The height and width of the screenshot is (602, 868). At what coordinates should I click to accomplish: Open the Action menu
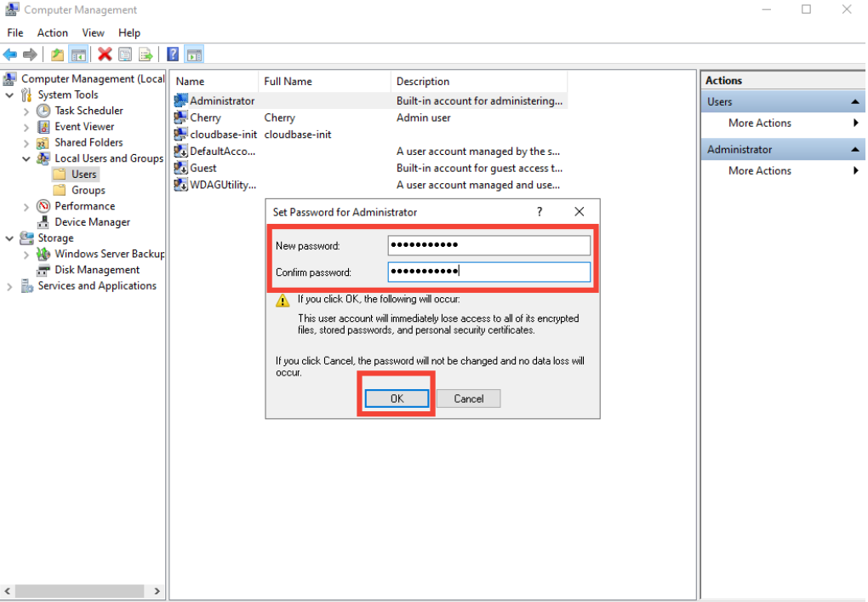[x=52, y=32]
